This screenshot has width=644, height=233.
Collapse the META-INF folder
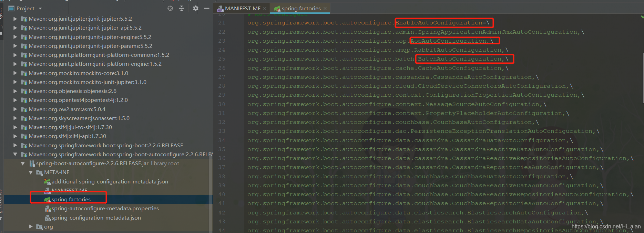point(31,172)
